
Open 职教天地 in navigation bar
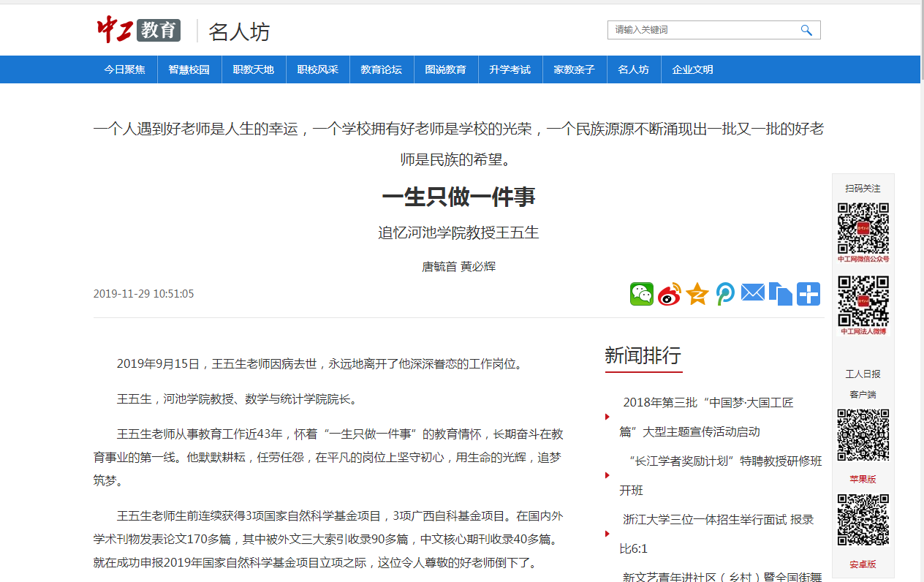coord(253,69)
